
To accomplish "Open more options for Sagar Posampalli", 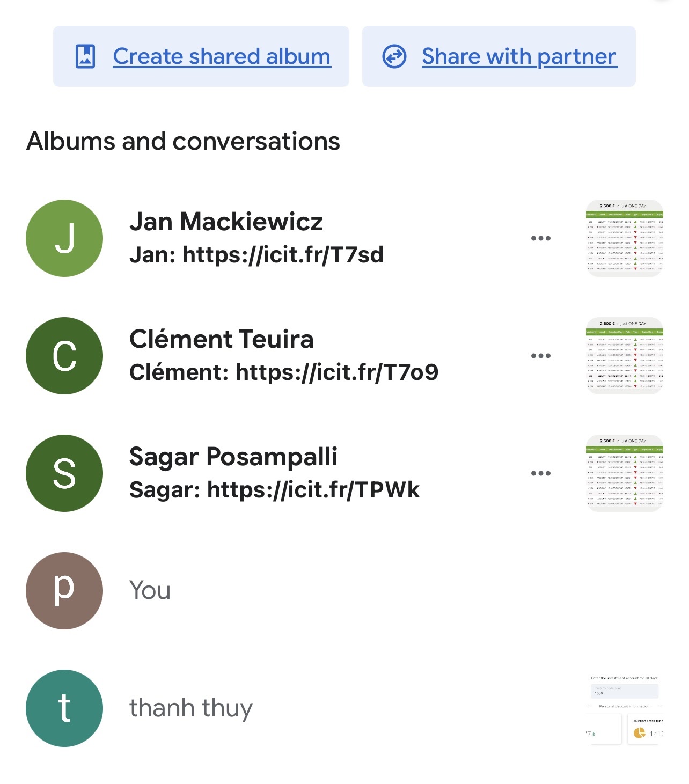I will [540, 473].
